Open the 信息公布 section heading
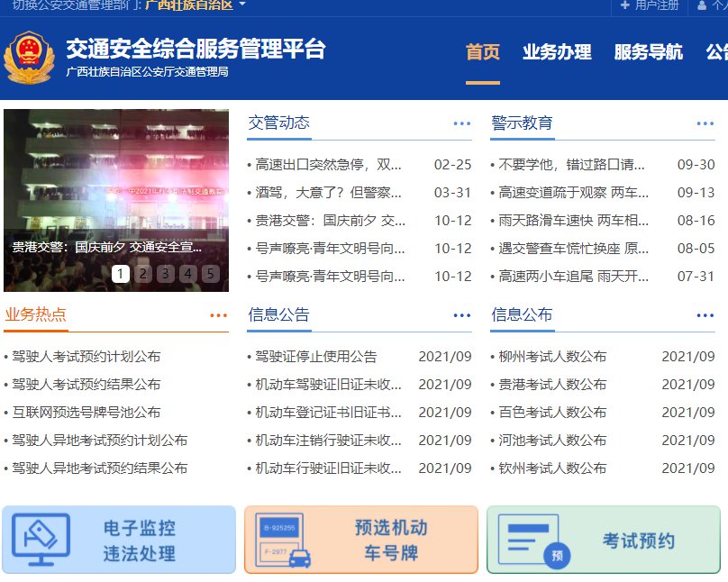The height and width of the screenshot is (582, 728). pos(522,314)
